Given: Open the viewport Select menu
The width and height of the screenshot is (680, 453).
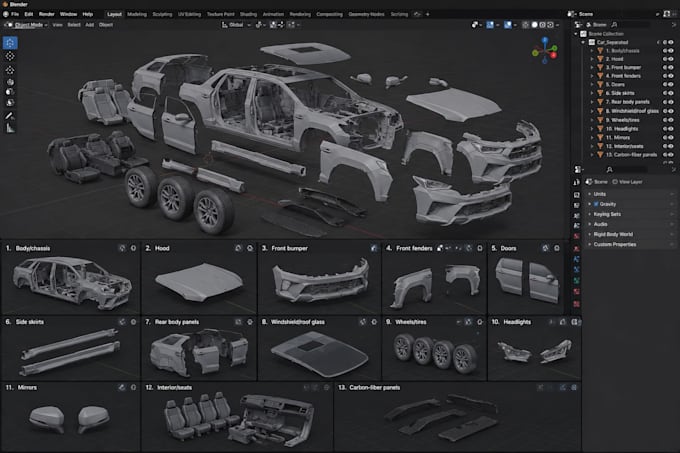Looking at the screenshot, I should 74,25.
